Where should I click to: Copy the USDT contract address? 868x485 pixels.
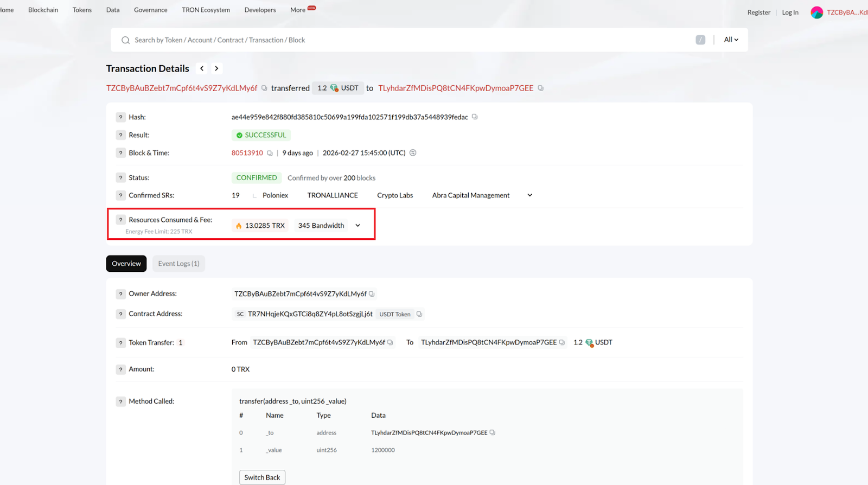pyautogui.click(x=419, y=314)
